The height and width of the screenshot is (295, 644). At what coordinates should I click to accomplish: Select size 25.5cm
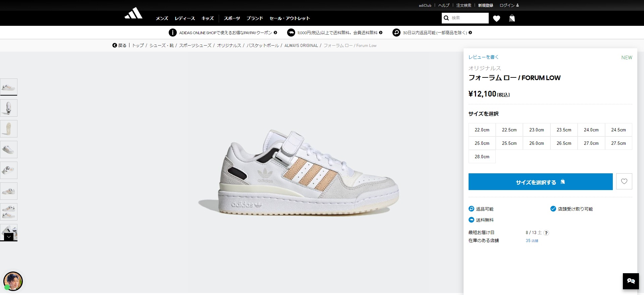(x=509, y=143)
